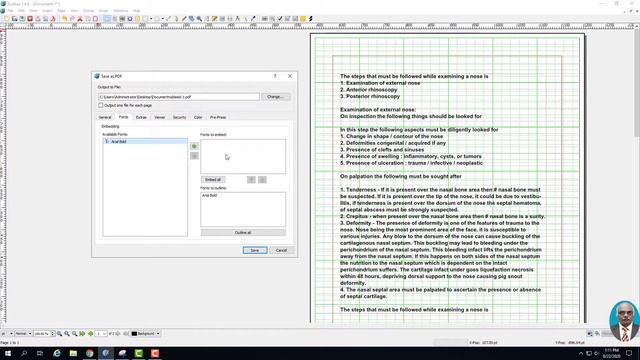The image size is (640, 360).
Task: Select the Link Text Frames tool
Action: tap(222, 19)
